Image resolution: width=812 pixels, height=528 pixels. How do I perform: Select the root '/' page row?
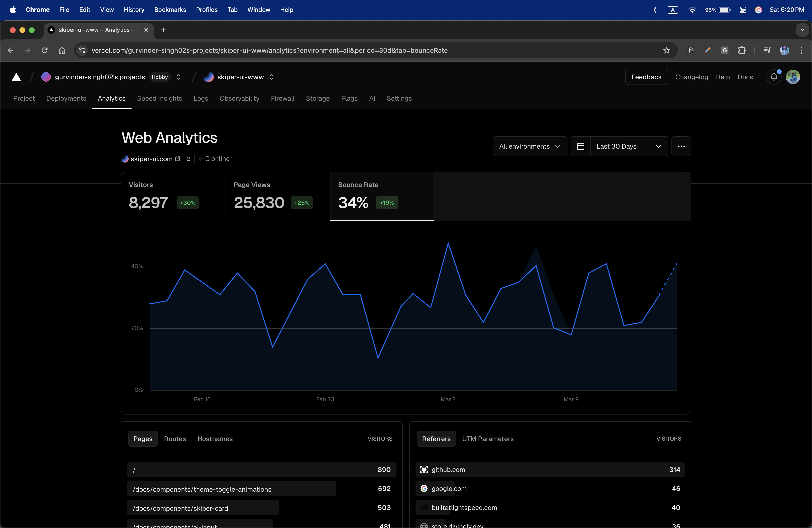[x=261, y=470]
